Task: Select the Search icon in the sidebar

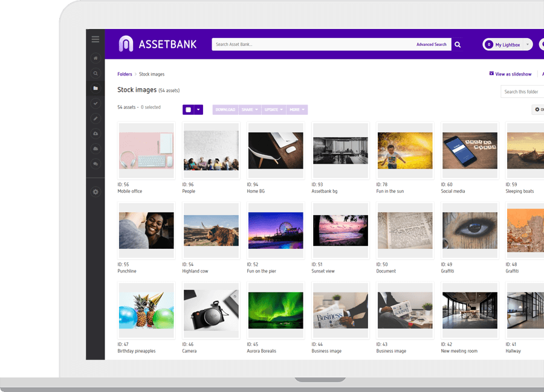Action: coord(96,73)
